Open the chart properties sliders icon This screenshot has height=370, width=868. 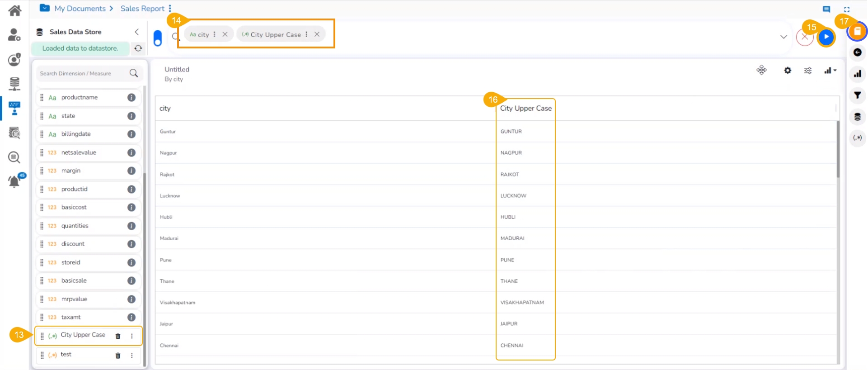point(808,71)
